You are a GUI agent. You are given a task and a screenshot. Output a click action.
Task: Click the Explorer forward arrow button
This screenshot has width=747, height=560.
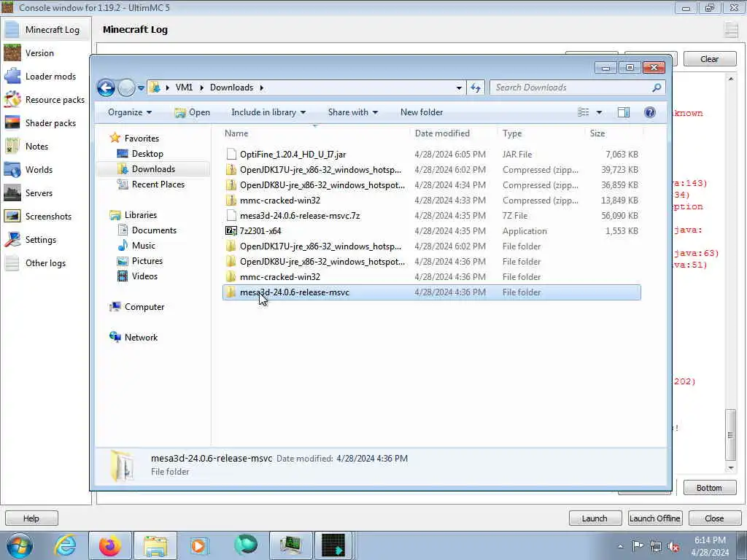(126, 87)
